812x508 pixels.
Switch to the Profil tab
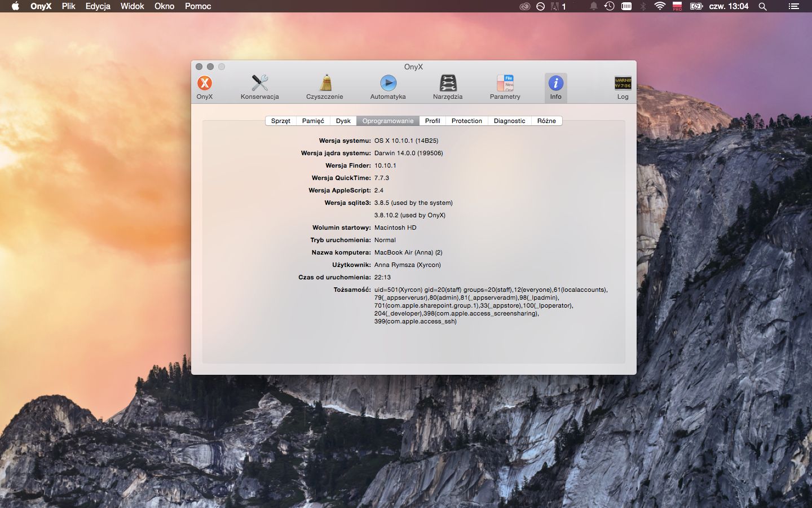[433, 121]
